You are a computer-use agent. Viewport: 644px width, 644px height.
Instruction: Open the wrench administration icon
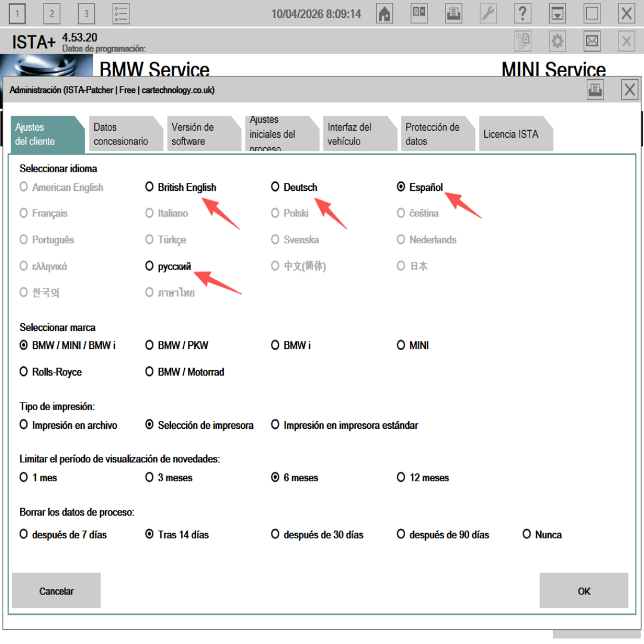(488, 14)
